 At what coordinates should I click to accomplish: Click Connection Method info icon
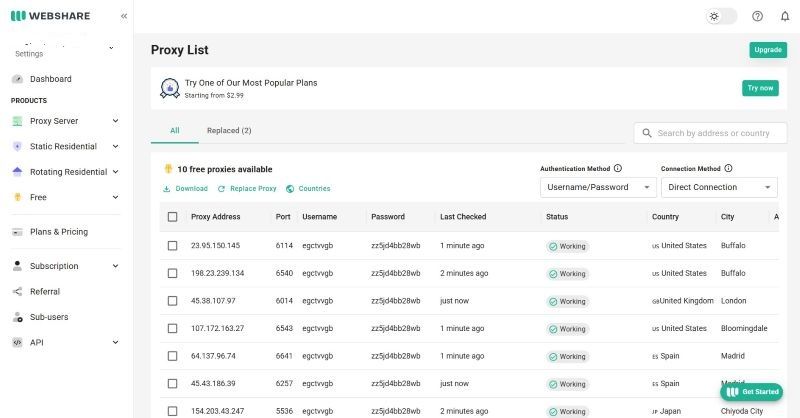click(x=729, y=168)
